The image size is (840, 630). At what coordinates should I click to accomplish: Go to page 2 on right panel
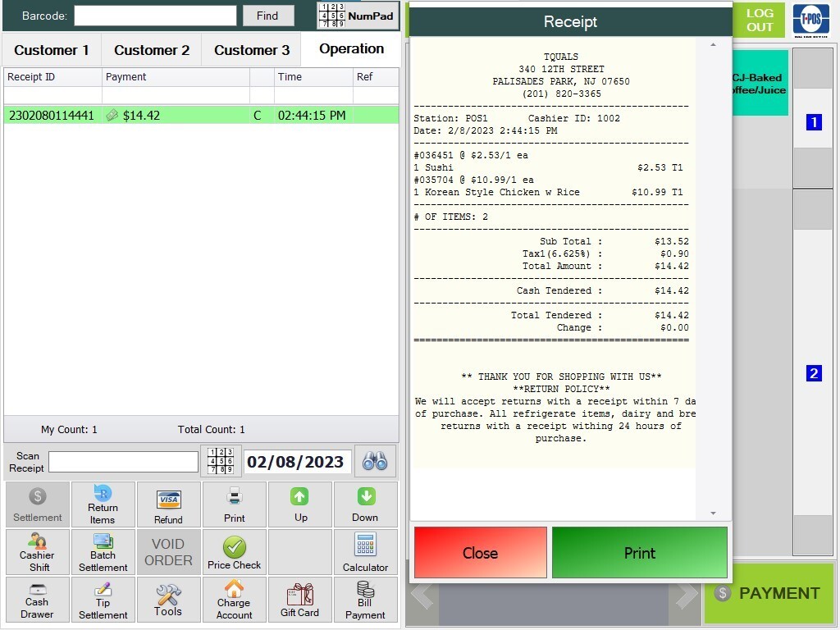(x=814, y=373)
